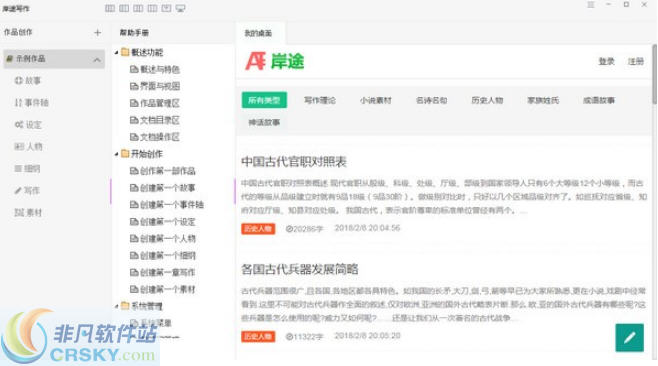Select 名诗名句 filter

tap(431, 100)
